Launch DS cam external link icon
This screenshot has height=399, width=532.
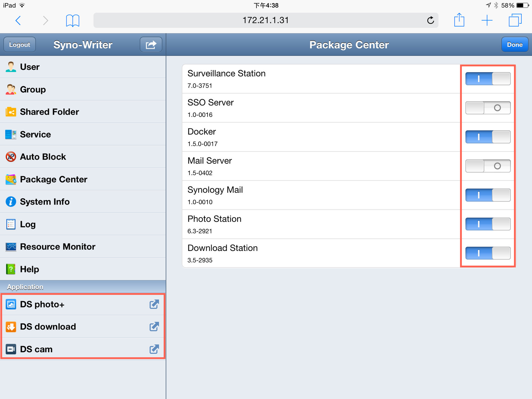click(x=154, y=349)
